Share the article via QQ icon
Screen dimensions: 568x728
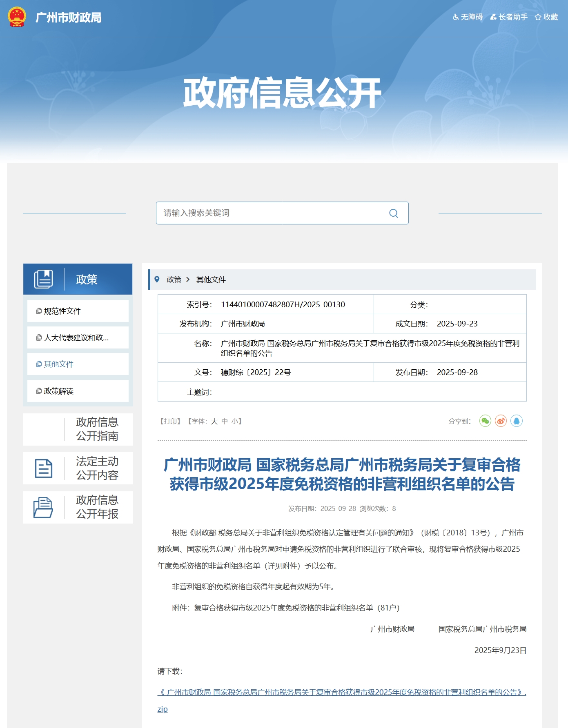coord(517,421)
